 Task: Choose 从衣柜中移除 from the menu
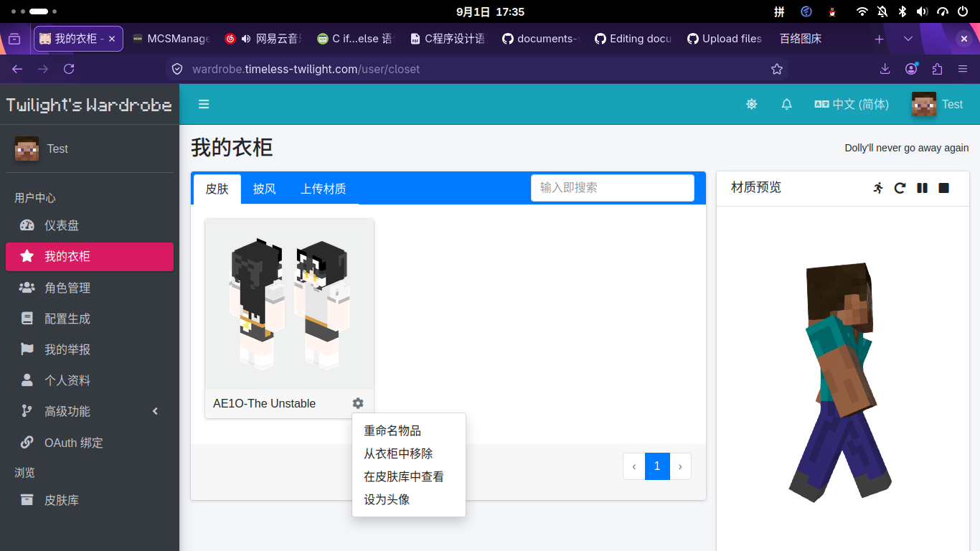pos(409,453)
